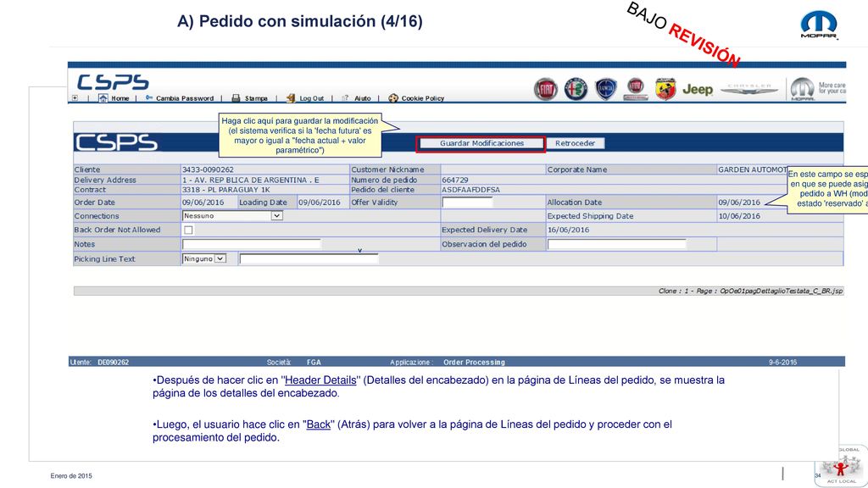The width and height of the screenshot is (868, 488).
Task: Click the delivery address AV. REP BLICA DE ARGENTINA
Action: point(251,180)
